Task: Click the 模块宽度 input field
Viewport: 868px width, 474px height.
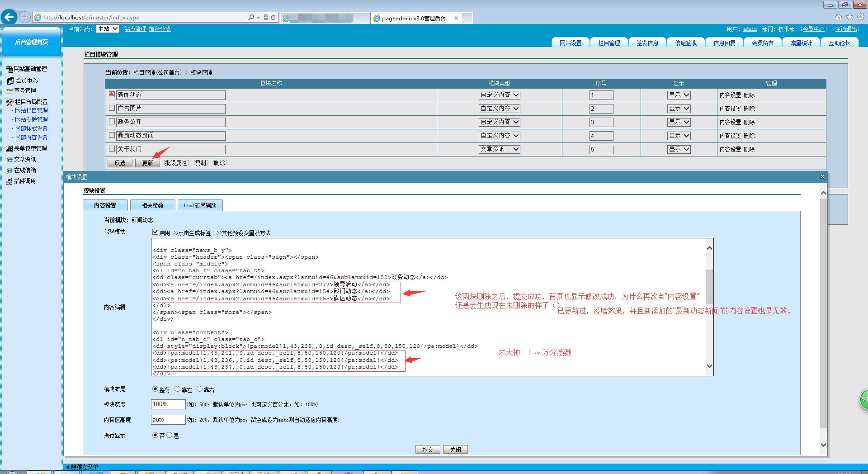Action: point(168,404)
